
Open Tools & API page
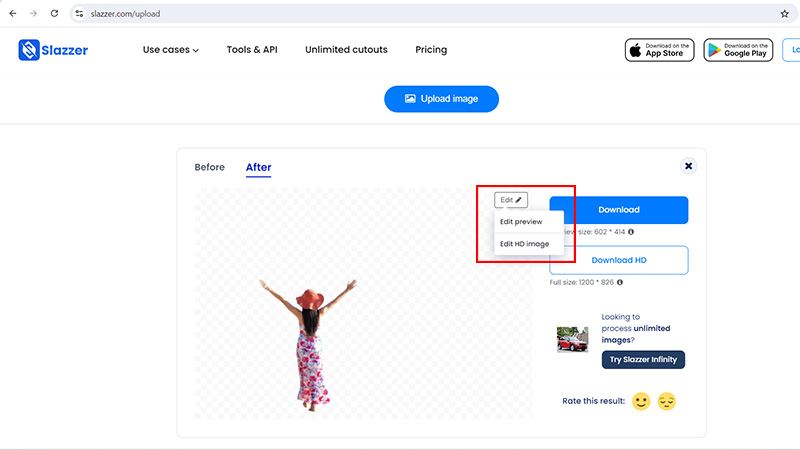[252, 49]
